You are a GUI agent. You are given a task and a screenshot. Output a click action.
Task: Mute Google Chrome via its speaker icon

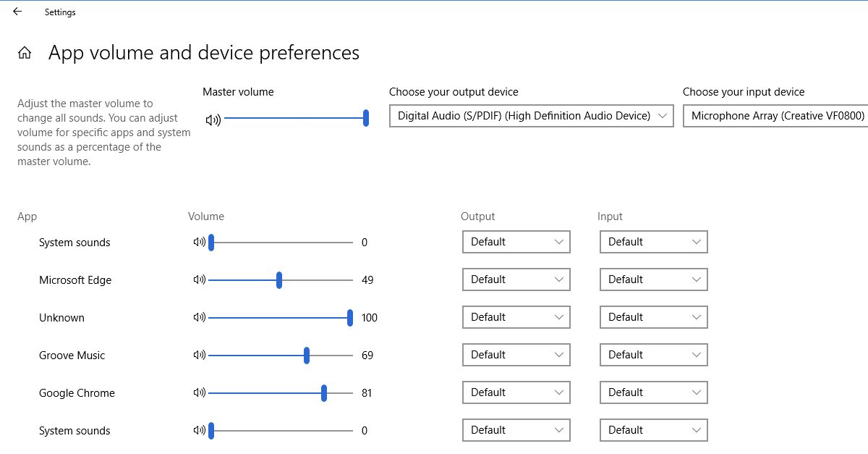point(200,392)
